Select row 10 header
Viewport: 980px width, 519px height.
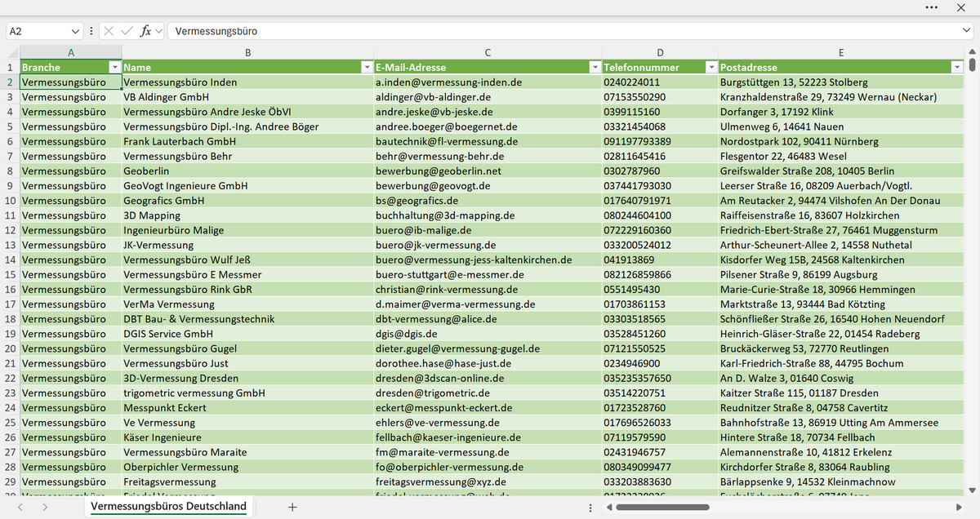click(10, 201)
